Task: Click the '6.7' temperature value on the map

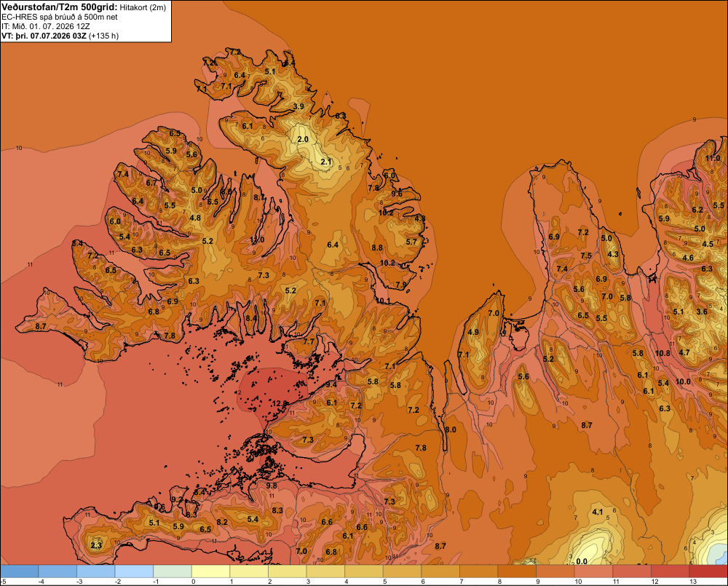Action: click(151, 183)
